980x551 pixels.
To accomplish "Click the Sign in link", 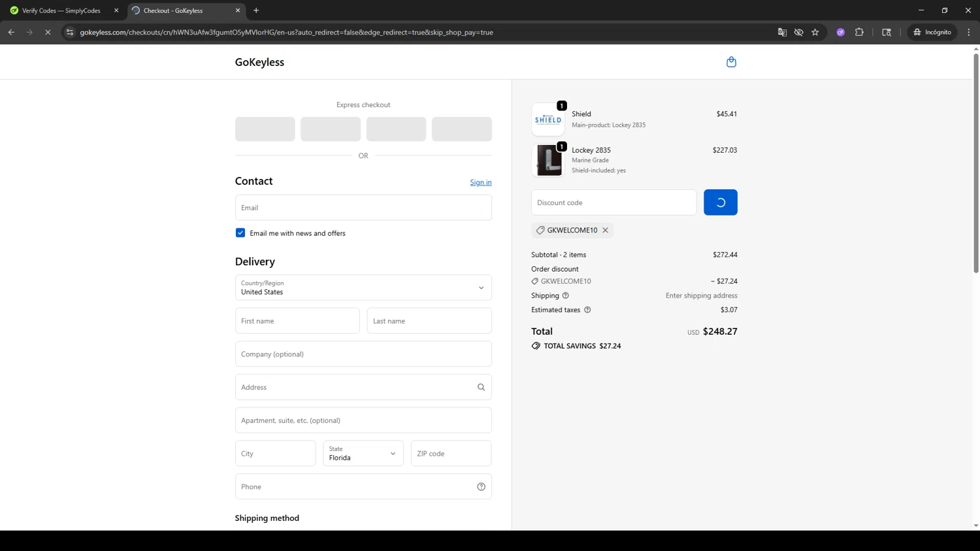I will [481, 182].
